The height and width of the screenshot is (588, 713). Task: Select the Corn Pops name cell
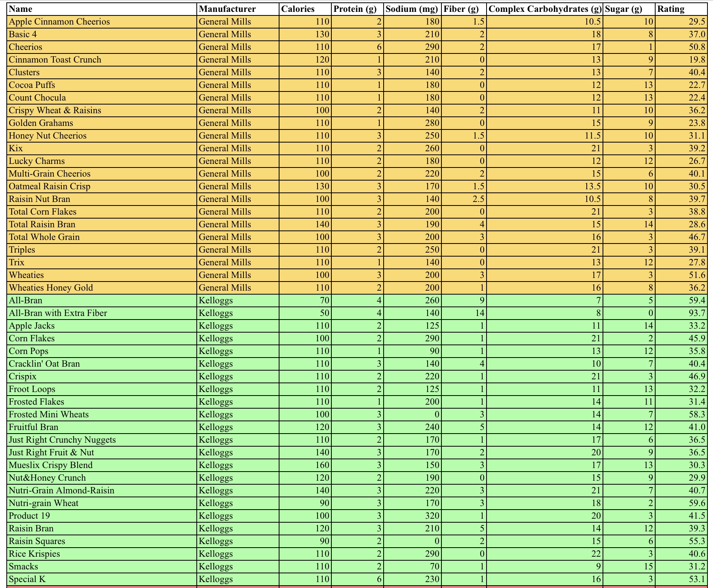[102, 351]
